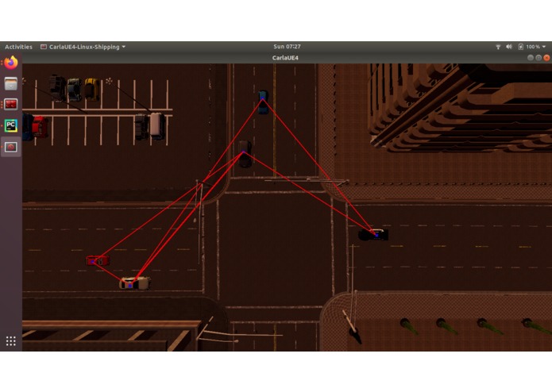Click the yellow parked car in lot

91,90
